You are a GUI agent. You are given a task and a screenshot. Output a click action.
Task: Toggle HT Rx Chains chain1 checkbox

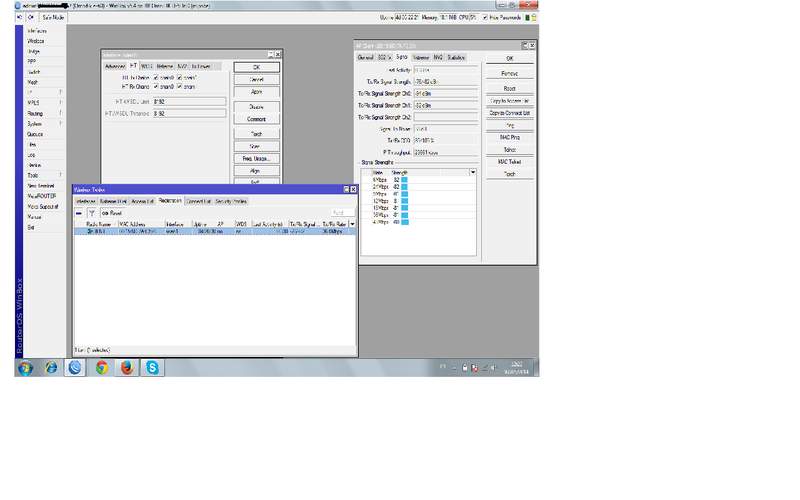coord(180,87)
